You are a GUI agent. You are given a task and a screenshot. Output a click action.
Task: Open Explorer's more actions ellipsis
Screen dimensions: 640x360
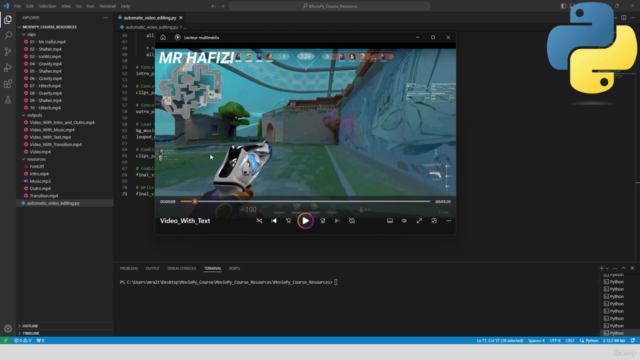[106, 18]
